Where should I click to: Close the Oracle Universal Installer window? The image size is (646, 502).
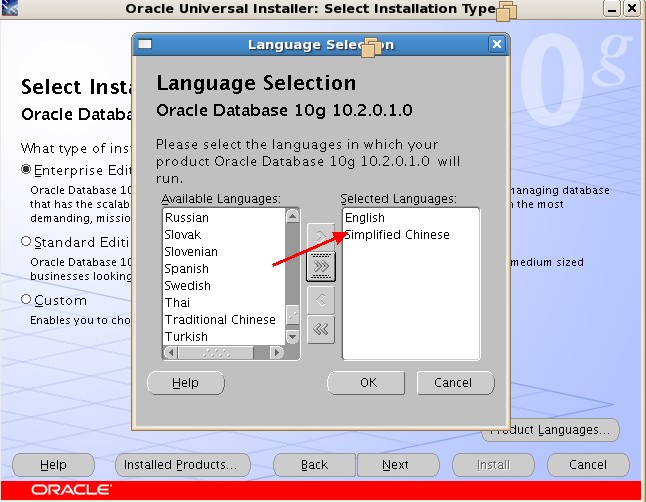632,8
